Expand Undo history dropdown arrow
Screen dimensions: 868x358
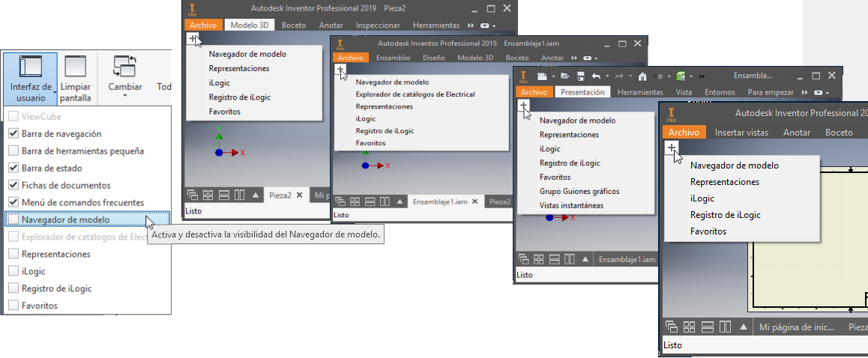click(606, 76)
